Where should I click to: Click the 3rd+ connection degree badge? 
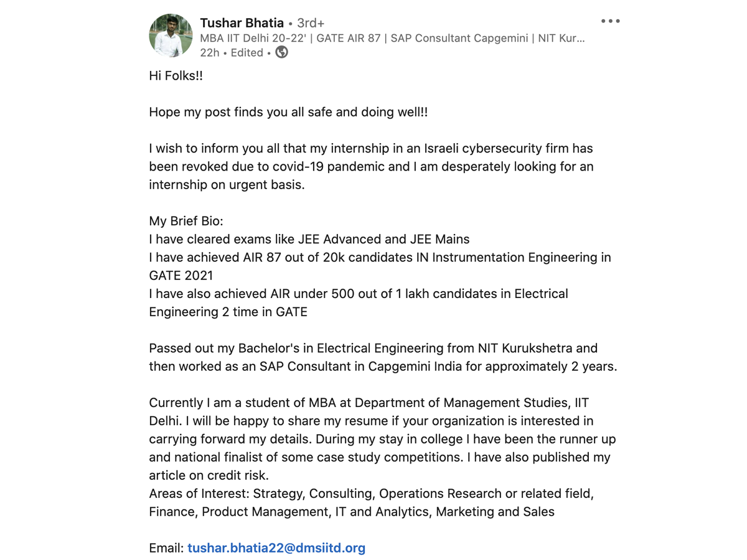pyautogui.click(x=311, y=23)
